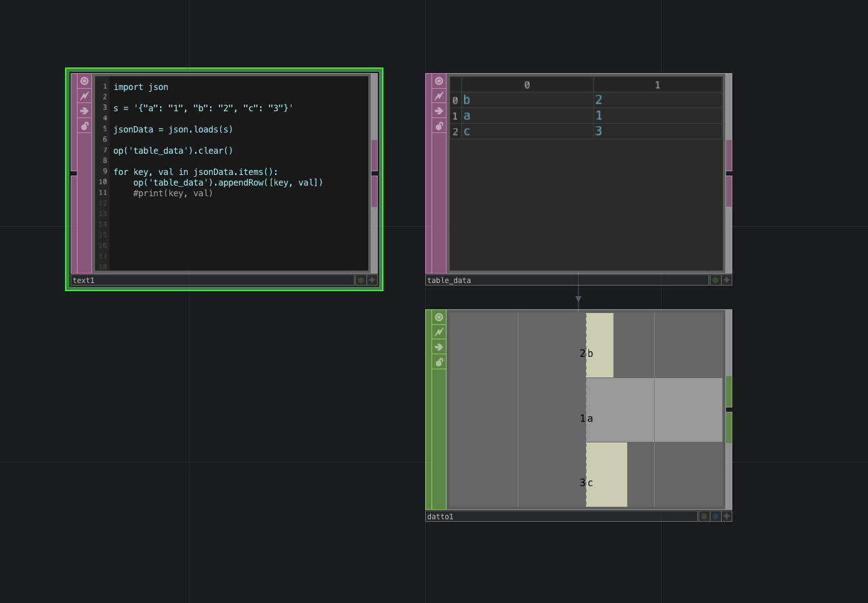The height and width of the screenshot is (603, 868).
Task: Click the arrow flag icon on table_data
Action: click(439, 111)
